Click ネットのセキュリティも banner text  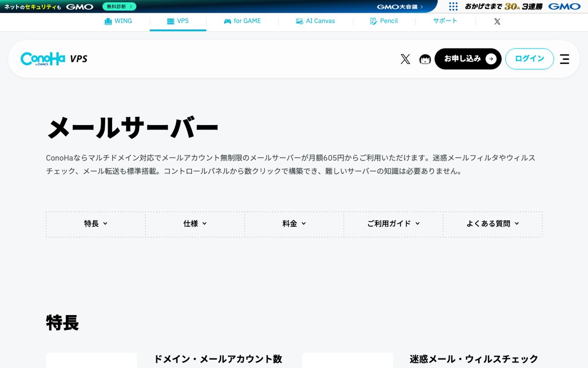point(32,7)
